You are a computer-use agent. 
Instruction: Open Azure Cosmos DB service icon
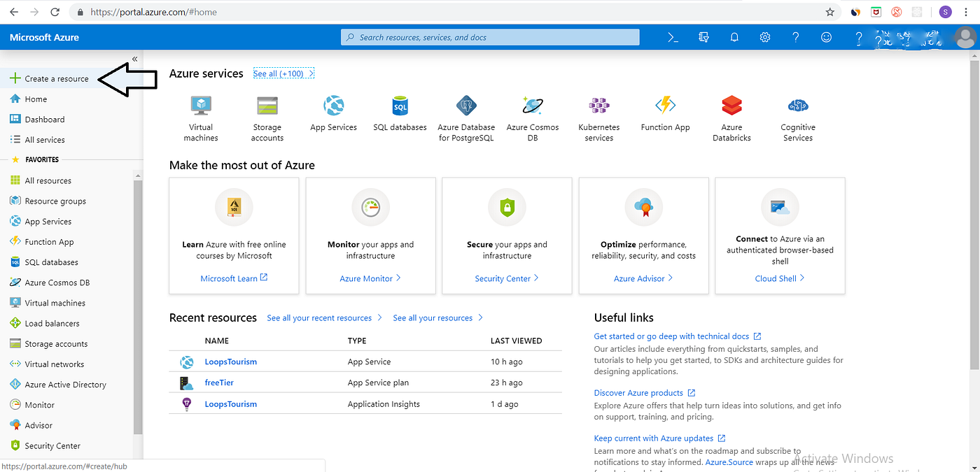(x=533, y=106)
